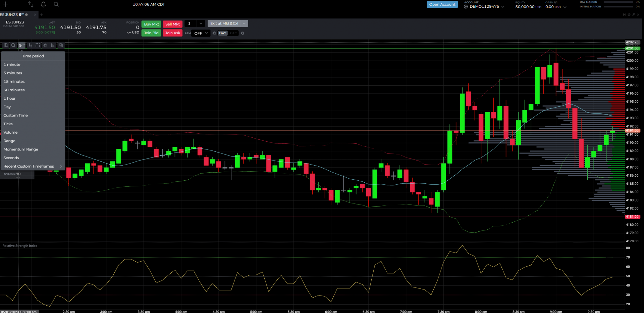Open the candlestick chart type selector
The image size is (644, 313).
[30, 45]
